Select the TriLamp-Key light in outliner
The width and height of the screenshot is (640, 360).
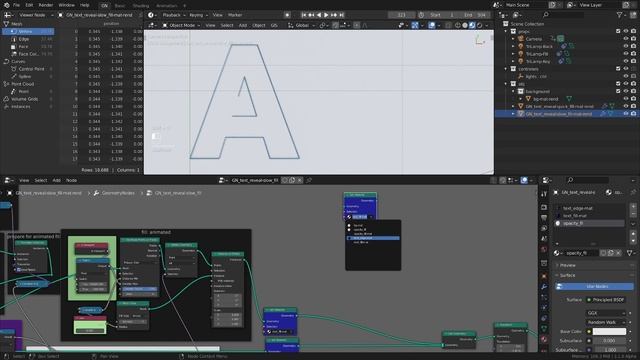pyautogui.click(x=538, y=62)
